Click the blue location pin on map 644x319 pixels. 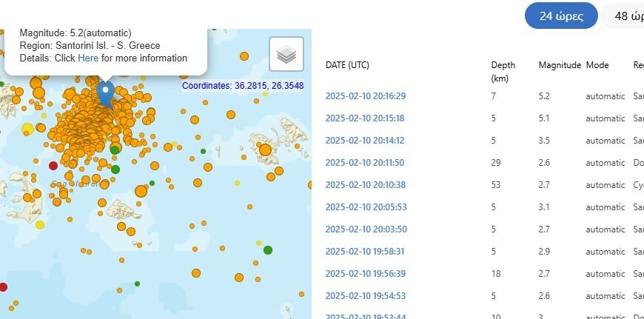click(x=105, y=93)
